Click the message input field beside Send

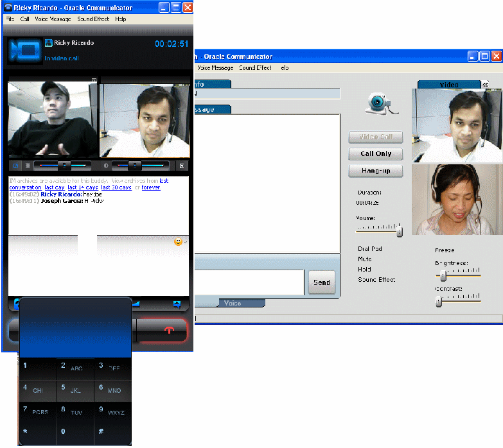click(x=249, y=282)
